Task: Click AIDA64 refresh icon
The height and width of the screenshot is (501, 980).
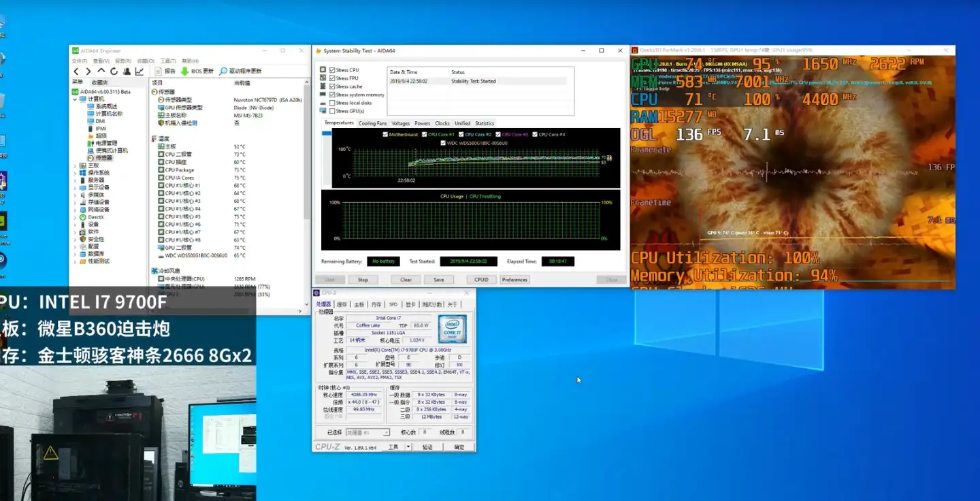Action: [114, 71]
